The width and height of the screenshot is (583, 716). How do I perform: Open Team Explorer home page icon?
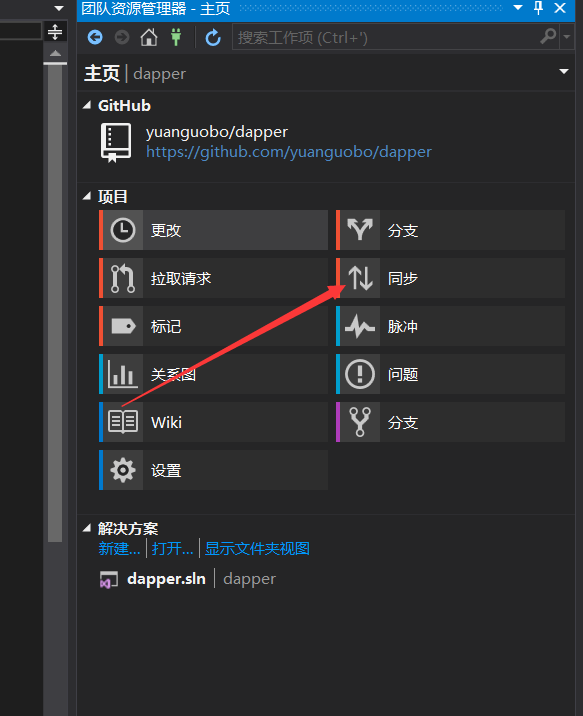(x=148, y=37)
